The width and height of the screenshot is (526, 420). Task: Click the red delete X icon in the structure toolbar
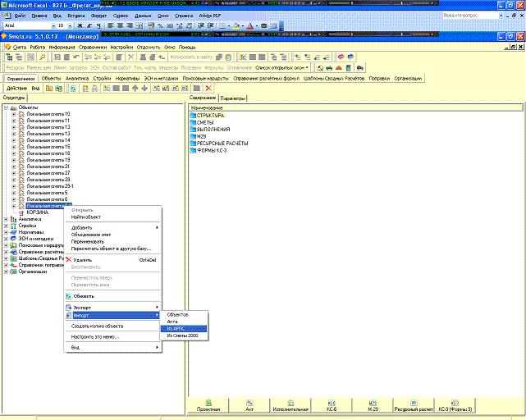coord(208,88)
